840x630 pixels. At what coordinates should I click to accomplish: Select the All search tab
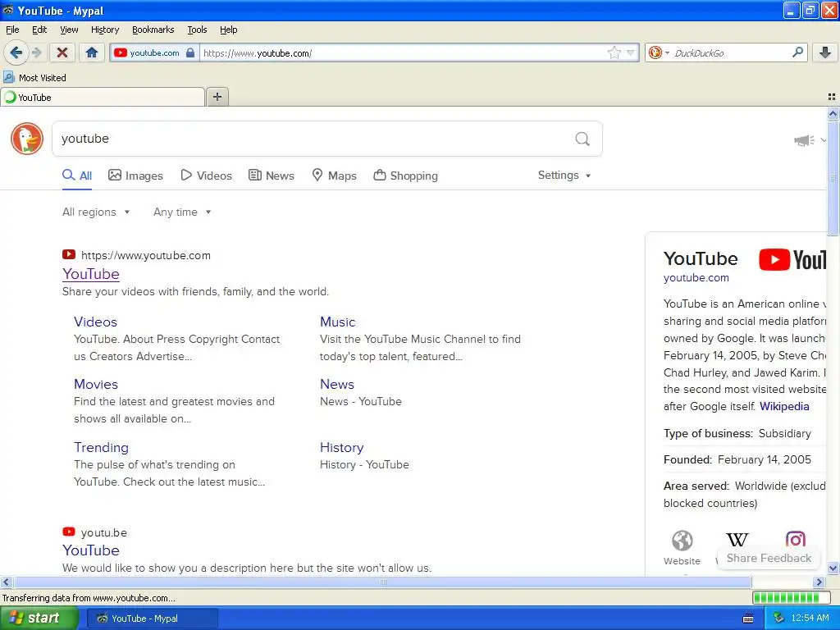click(x=77, y=176)
